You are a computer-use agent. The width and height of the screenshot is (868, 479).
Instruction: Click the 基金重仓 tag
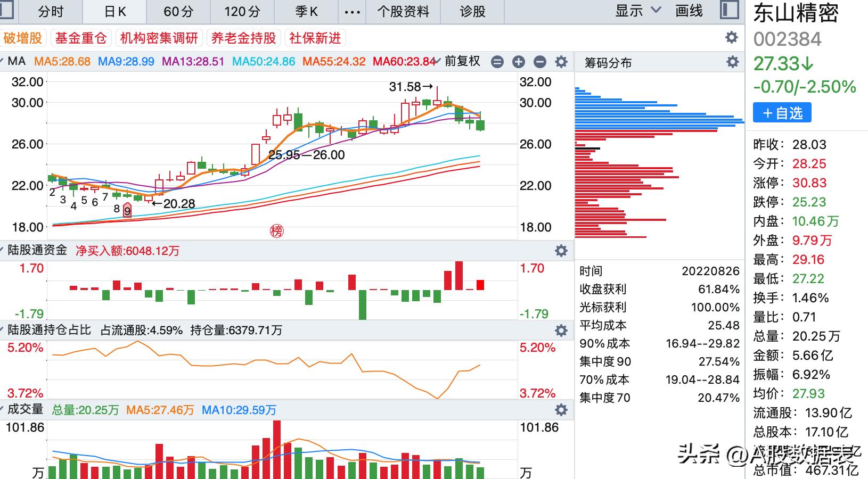click(x=81, y=38)
